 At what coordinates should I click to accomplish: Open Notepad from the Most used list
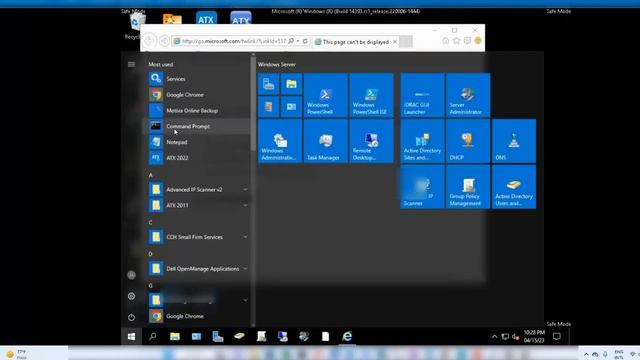(198, 142)
